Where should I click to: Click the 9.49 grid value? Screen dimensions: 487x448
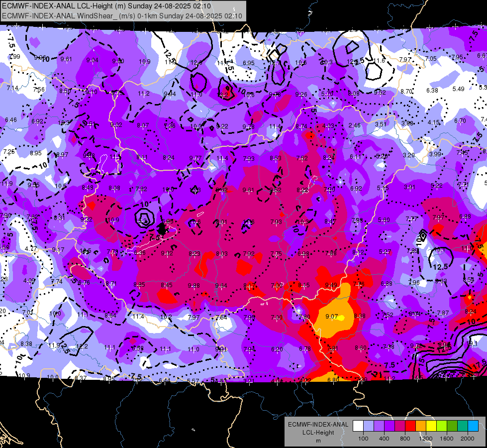click(331, 285)
